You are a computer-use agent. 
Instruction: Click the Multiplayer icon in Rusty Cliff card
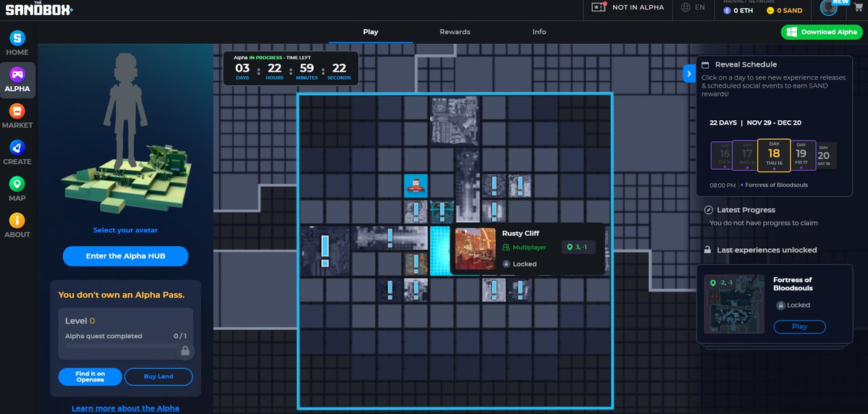point(506,248)
